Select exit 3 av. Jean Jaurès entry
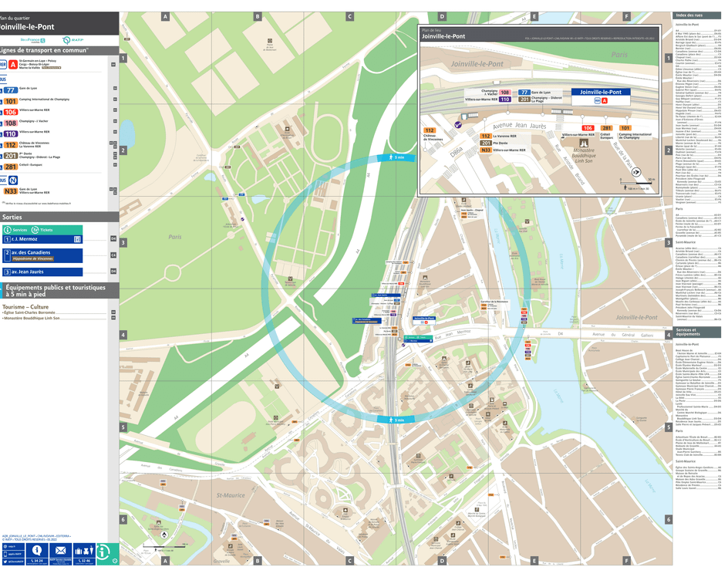728x577 pixels. tap(27, 272)
